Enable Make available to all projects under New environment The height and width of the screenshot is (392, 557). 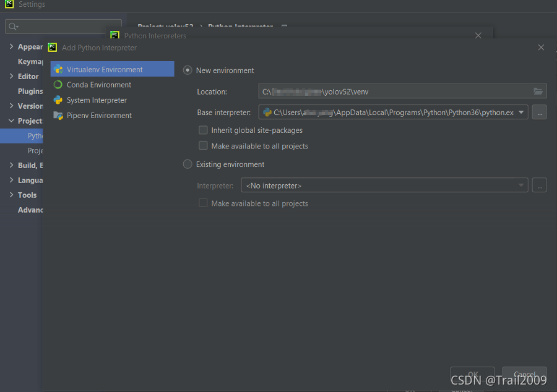point(203,146)
